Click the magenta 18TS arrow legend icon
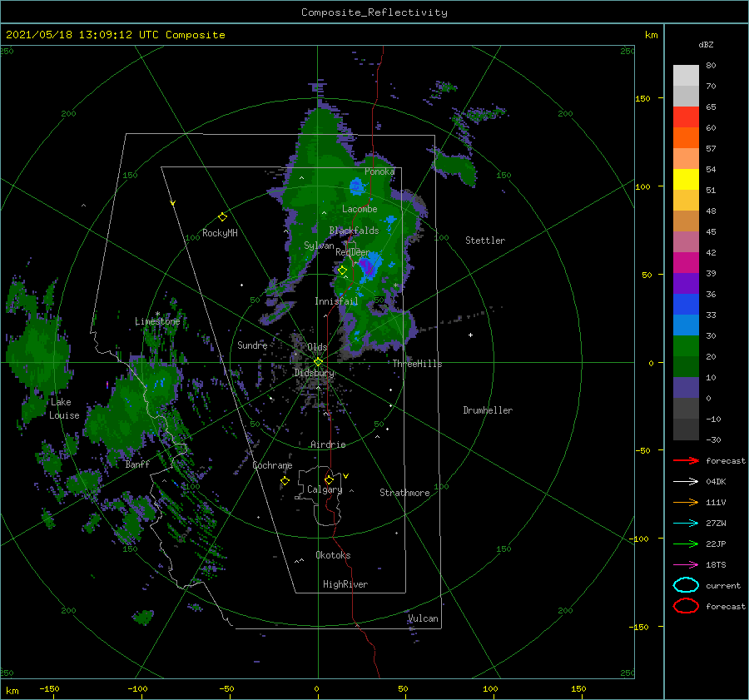Screen dimensions: 749x700 (x=686, y=564)
